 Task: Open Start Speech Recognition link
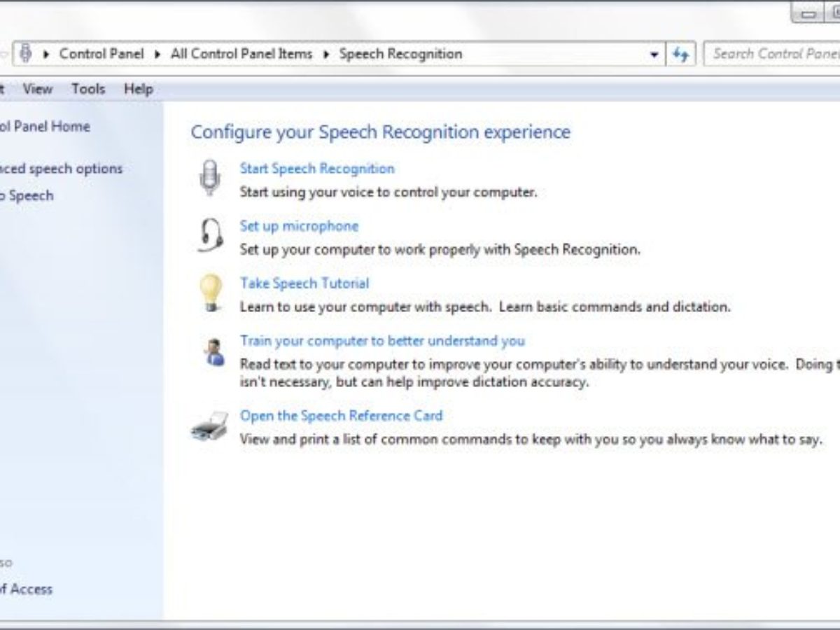[317, 168]
